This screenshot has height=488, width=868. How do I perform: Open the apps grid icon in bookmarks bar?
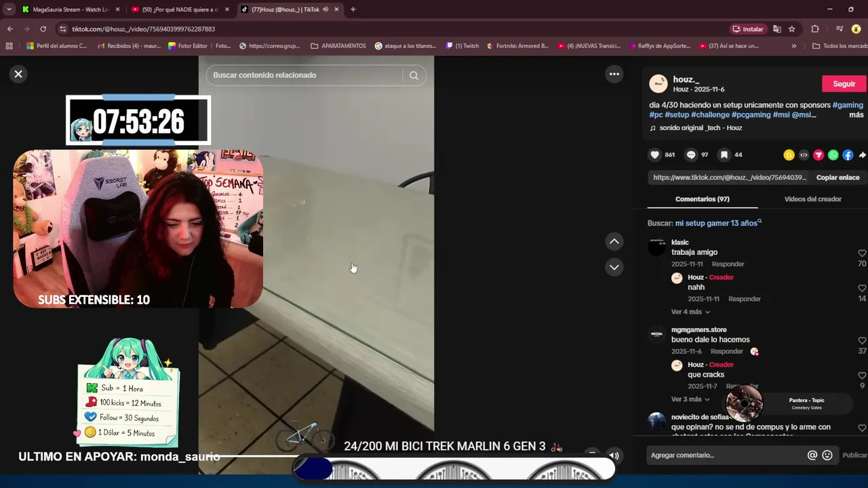(9, 46)
